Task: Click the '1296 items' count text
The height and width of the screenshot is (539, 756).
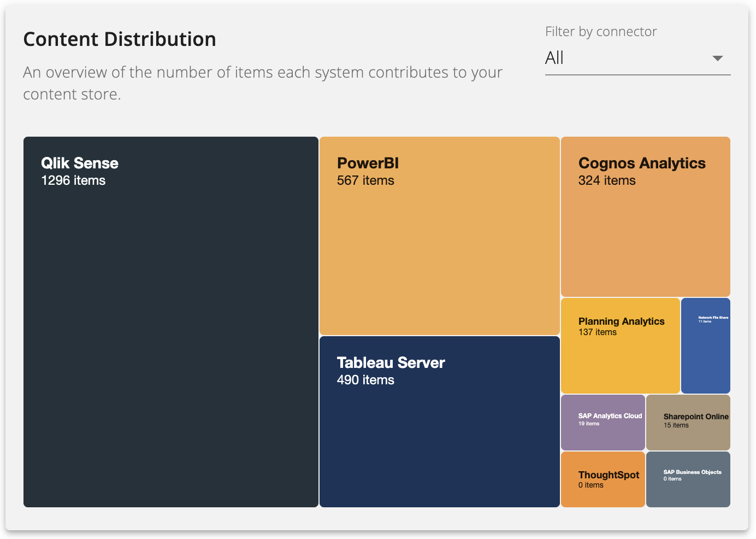Action: click(x=73, y=180)
